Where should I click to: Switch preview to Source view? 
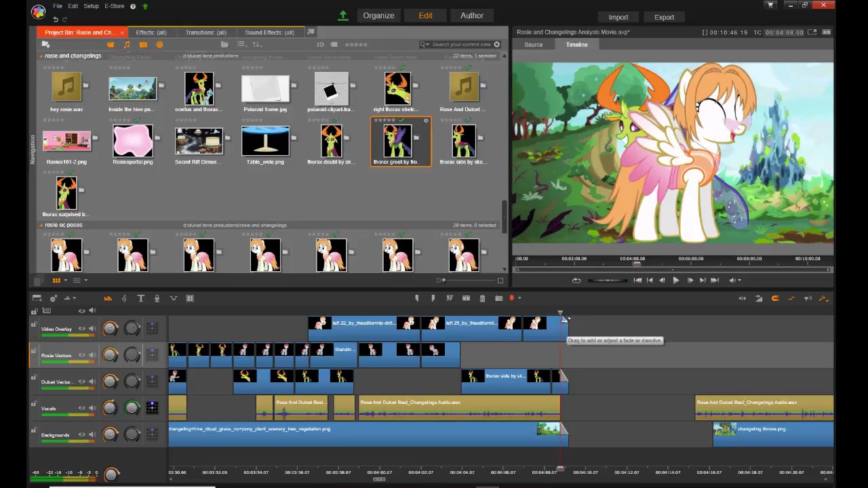(x=534, y=45)
